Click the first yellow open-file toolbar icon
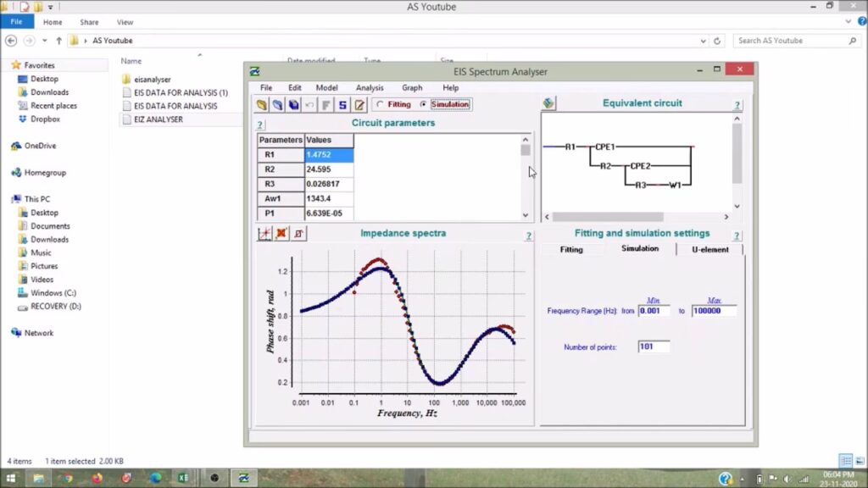The image size is (868, 488). 263,105
